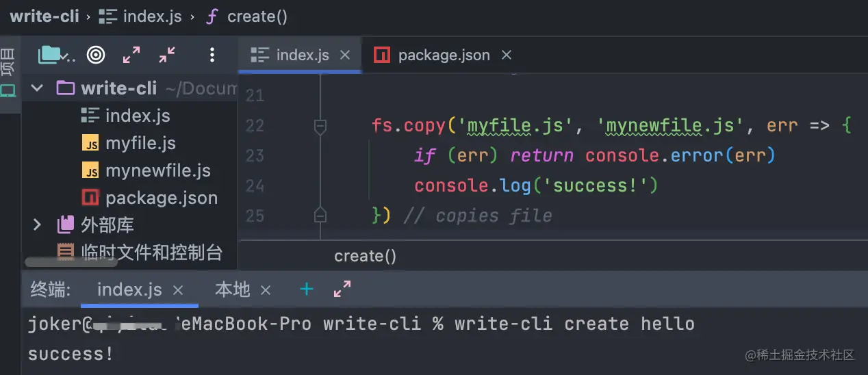Click the index.js file icon in tree
868x375 pixels.
point(90,116)
